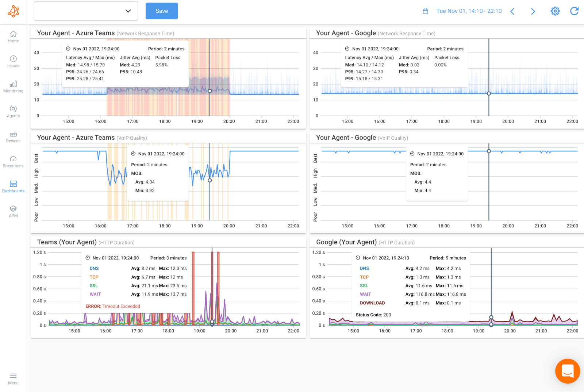Click the timeline marker on the Azure Teams latency chart
584x392 pixels.
tap(210, 91)
